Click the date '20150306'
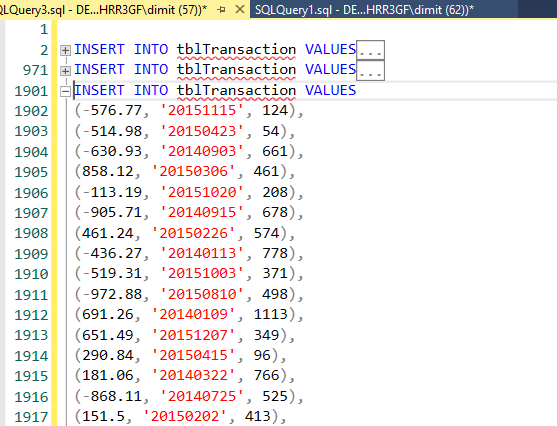Screen dimensions: 557x426 tap(193, 171)
